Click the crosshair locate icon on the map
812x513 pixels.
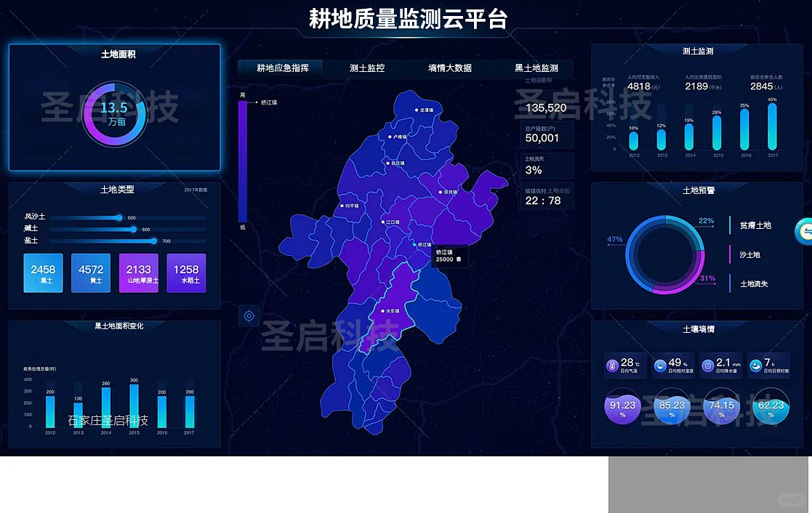[x=249, y=316]
